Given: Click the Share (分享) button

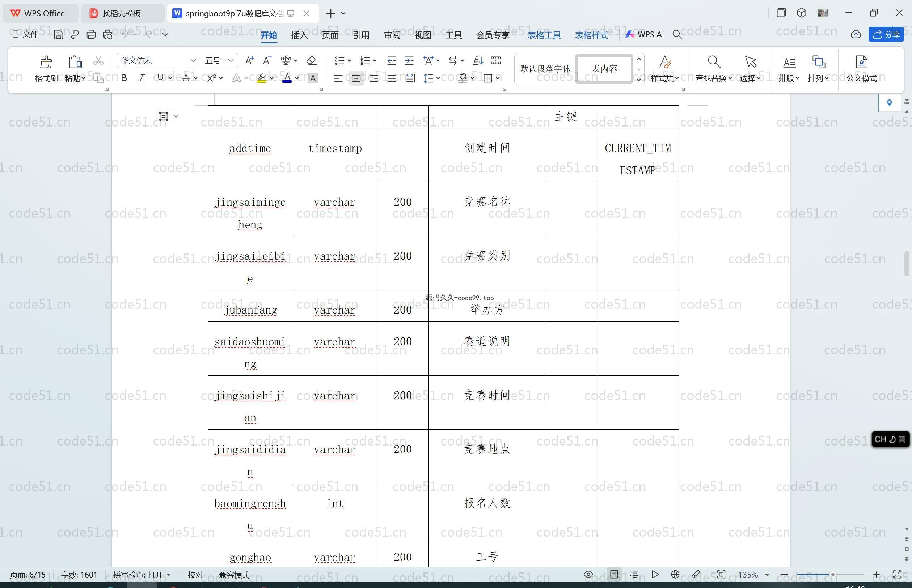Looking at the screenshot, I should [x=886, y=34].
